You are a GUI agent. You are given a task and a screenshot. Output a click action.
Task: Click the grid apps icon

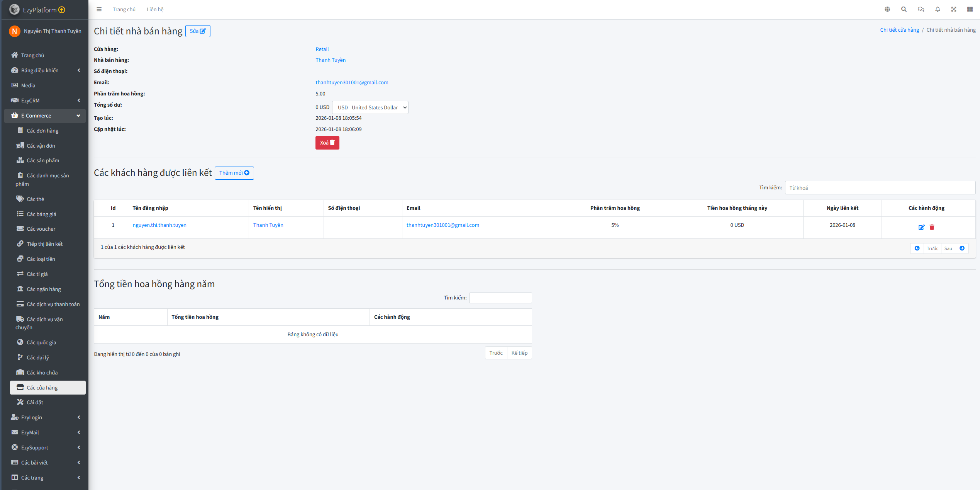(x=970, y=9)
